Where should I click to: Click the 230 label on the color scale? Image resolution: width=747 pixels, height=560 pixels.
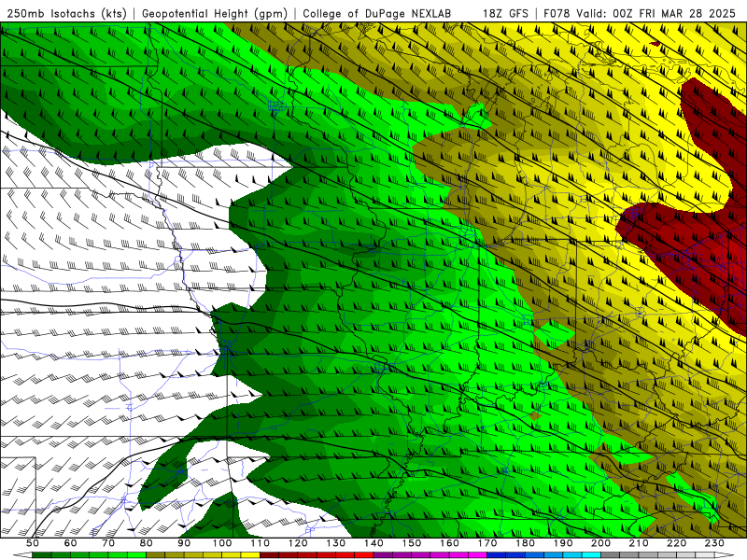click(x=714, y=543)
